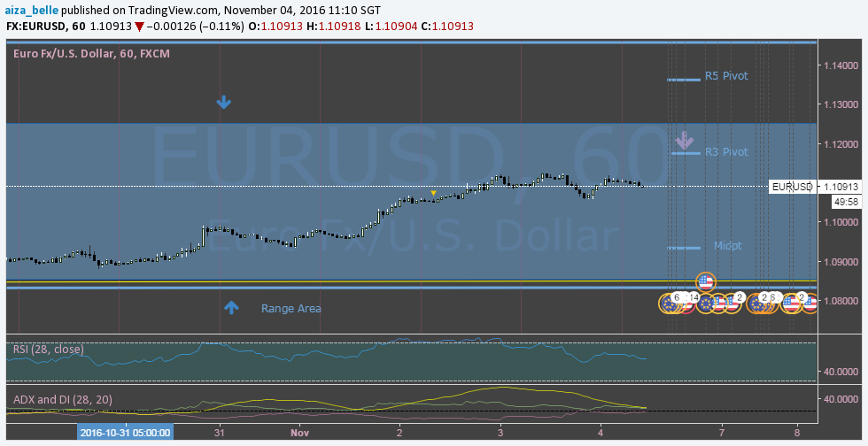The width and height of the screenshot is (868, 446).
Task: Click the -0.00126 (-0.11%) change text
Action: click(196, 26)
